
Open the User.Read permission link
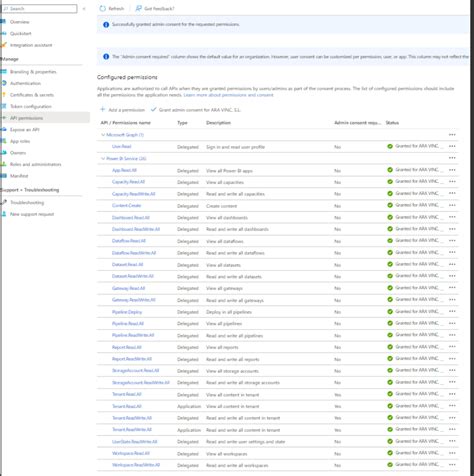(122, 146)
